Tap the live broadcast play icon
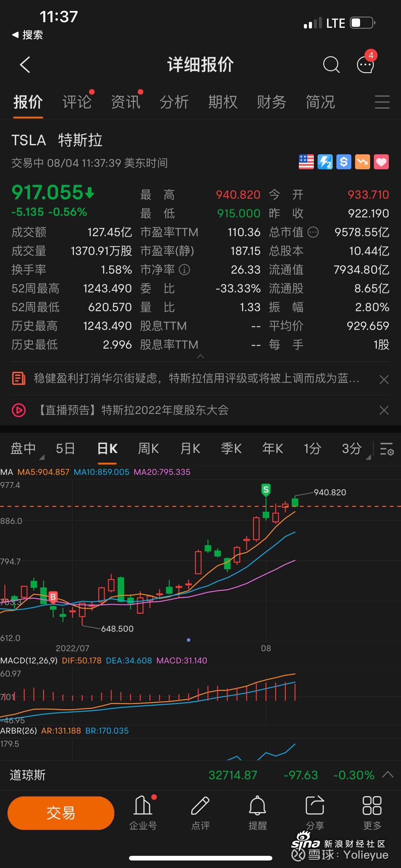This screenshot has height=868, width=401. [19, 410]
